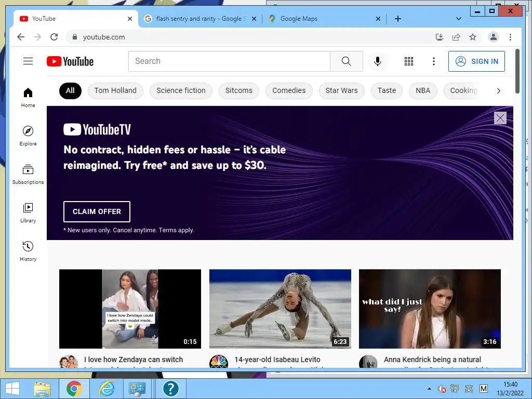Screen dimensions: 532x399
Task: Open a new tab with plus button
Action: (398, 19)
